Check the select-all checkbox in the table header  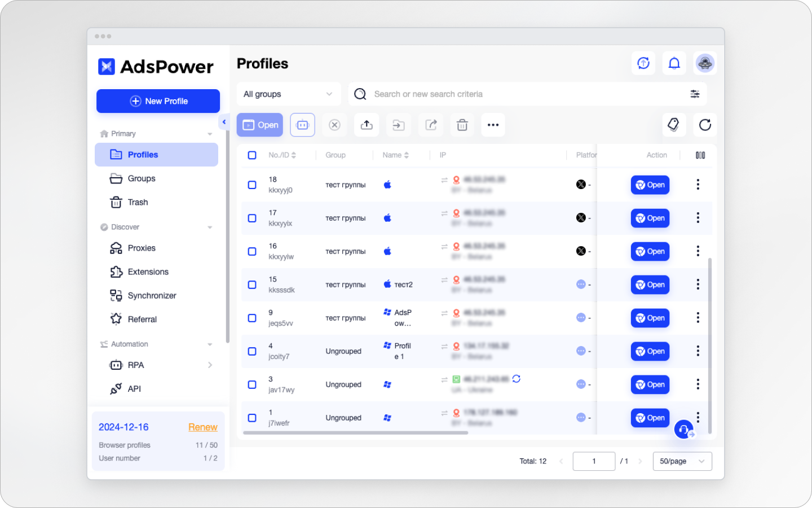coord(252,155)
